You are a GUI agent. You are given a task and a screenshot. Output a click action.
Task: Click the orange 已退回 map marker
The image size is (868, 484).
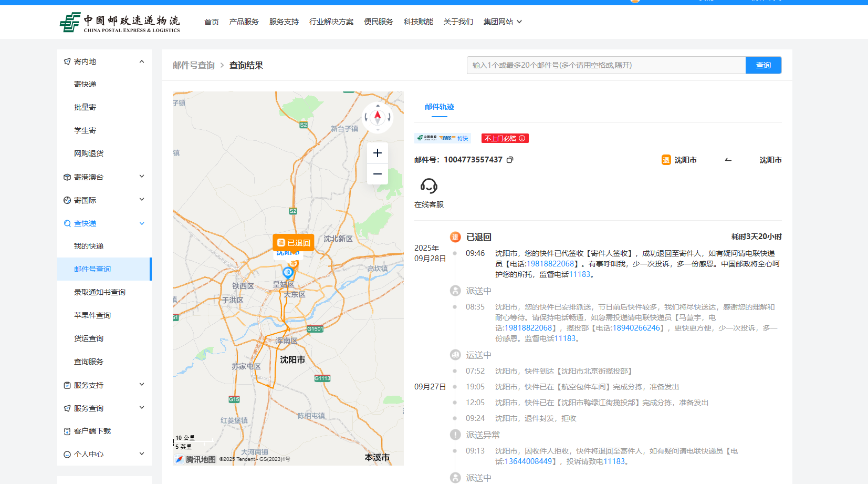coord(294,243)
